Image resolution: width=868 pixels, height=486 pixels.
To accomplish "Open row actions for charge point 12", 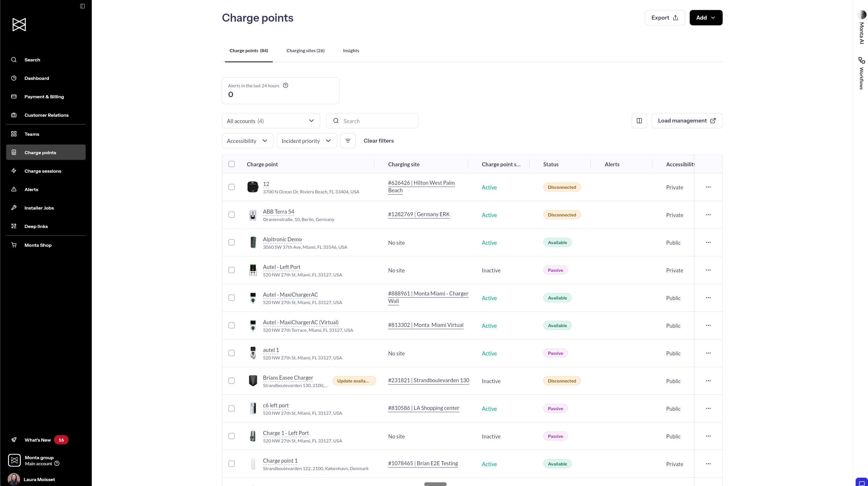I will 708,187.
